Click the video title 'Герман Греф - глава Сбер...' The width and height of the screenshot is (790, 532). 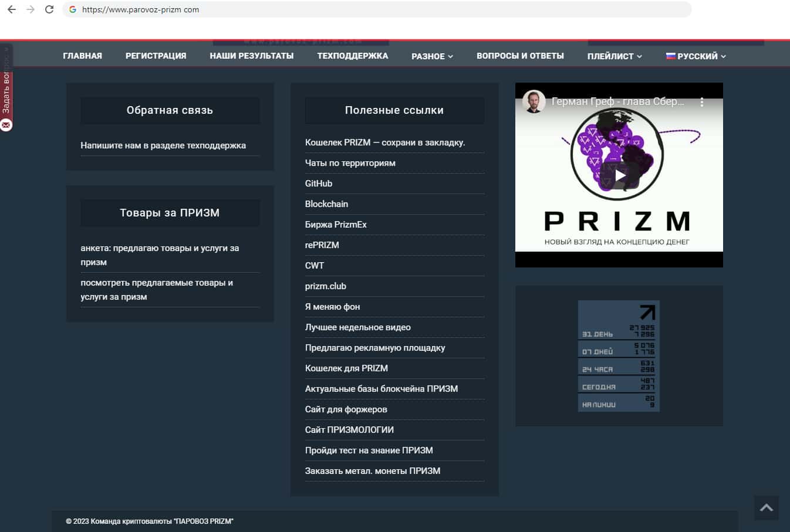[618, 101]
